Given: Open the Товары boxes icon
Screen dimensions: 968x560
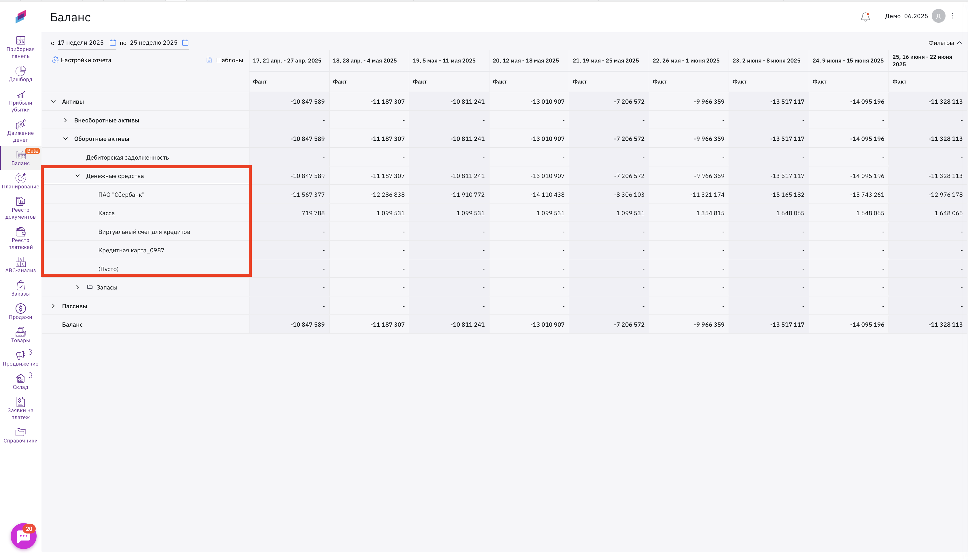Looking at the screenshot, I should [x=20, y=332].
